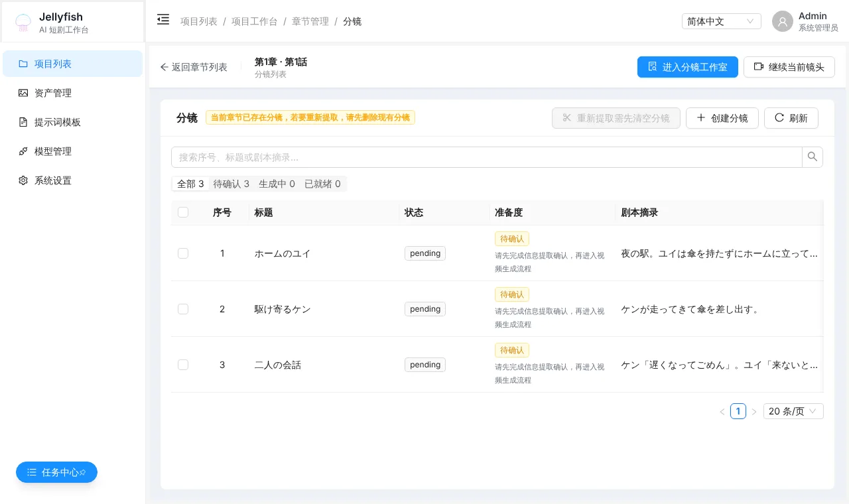The height and width of the screenshot is (504, 849).
Task: Open the 20 条/页 page size dropdown
Action: coord(793,411)
